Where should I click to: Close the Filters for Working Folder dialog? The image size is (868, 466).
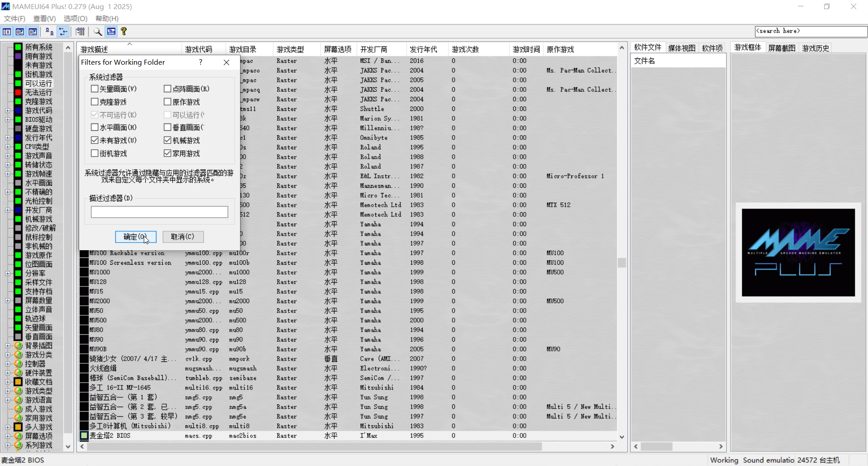pyautogui.click(x=226, y=62)
